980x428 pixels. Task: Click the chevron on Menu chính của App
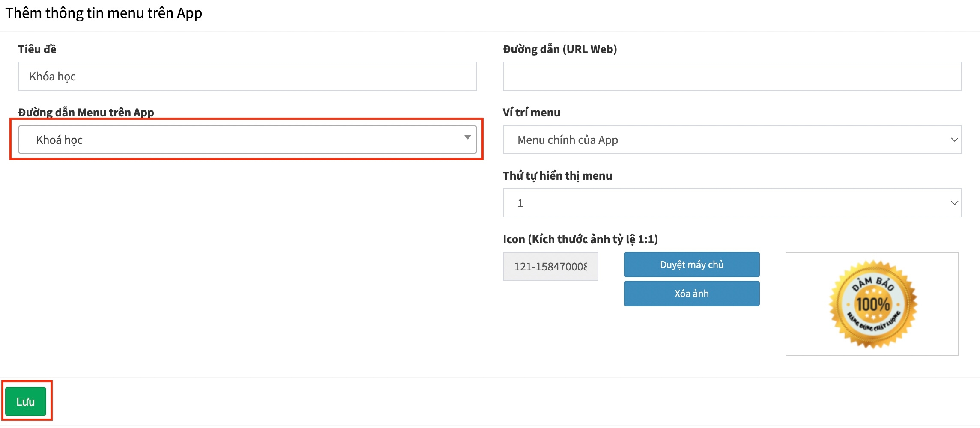[954, 140]
